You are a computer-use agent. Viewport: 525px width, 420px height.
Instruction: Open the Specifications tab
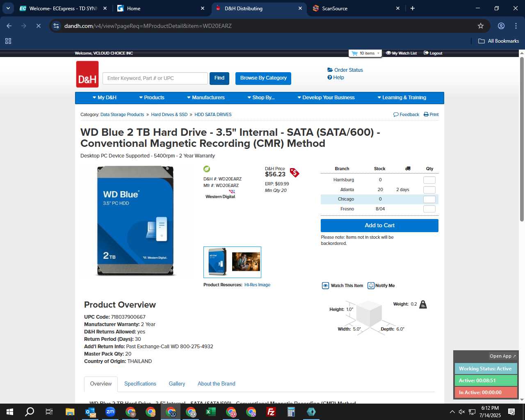pyautogui.click(x=140, y=384)
